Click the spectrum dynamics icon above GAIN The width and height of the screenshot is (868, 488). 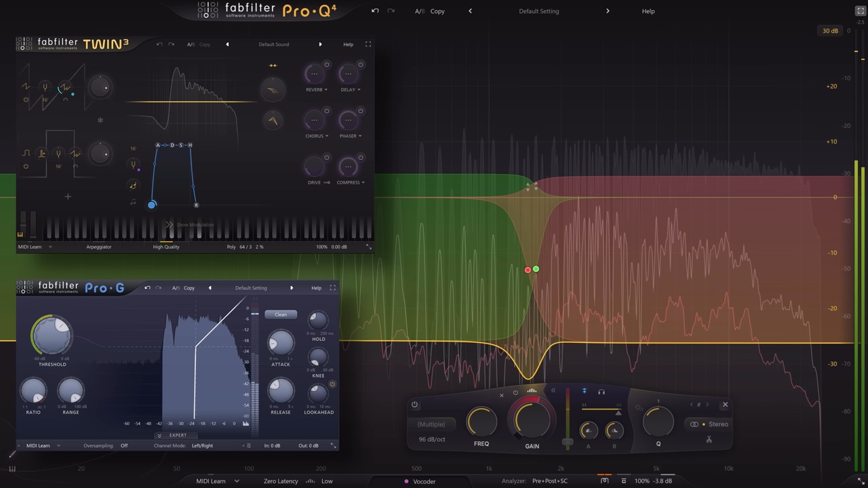tap(532, 391)
